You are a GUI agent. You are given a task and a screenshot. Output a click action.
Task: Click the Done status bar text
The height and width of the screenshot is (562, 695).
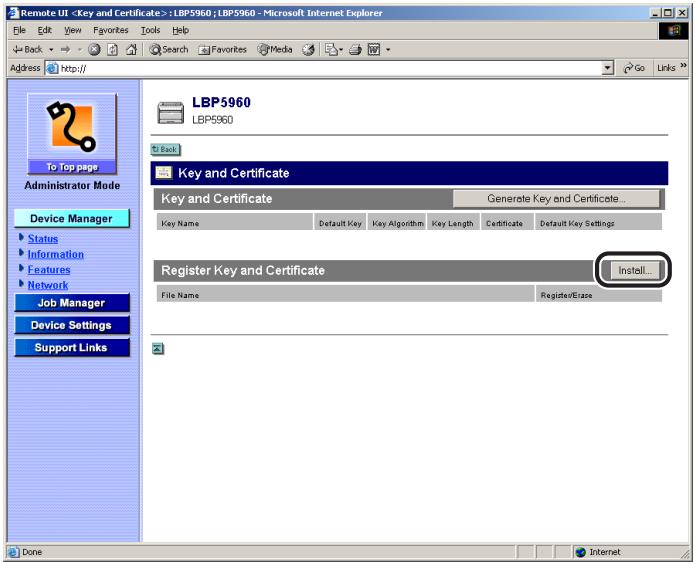tap(32, 552)
